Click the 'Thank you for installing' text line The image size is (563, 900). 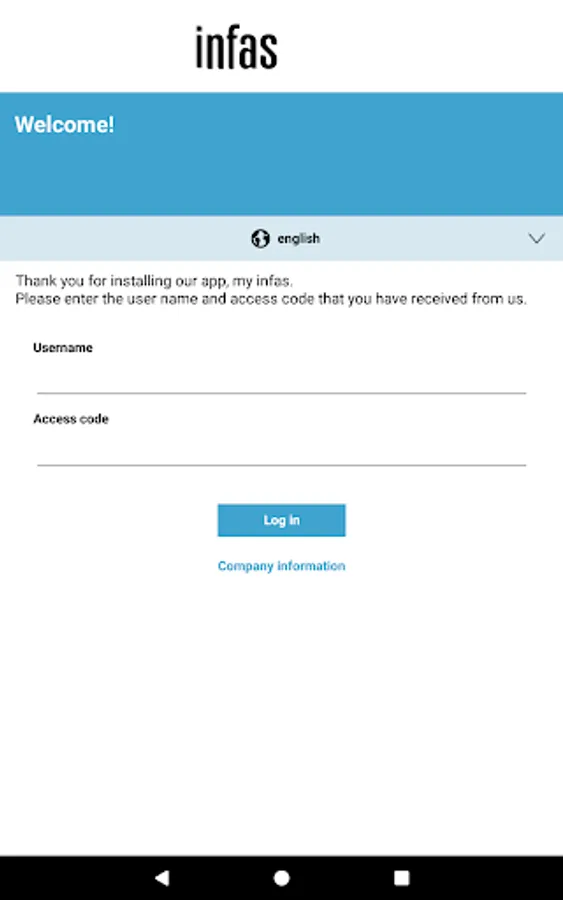click(154, 281)
